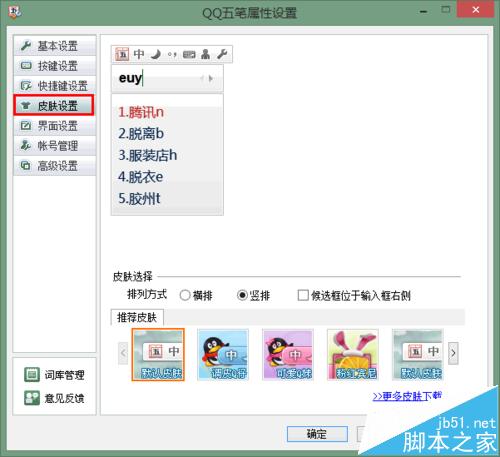The height and width of the screenshot is (457, 500).
Task: Click the 意见反馈 feedback icon
Action: [x=32, y=398]
